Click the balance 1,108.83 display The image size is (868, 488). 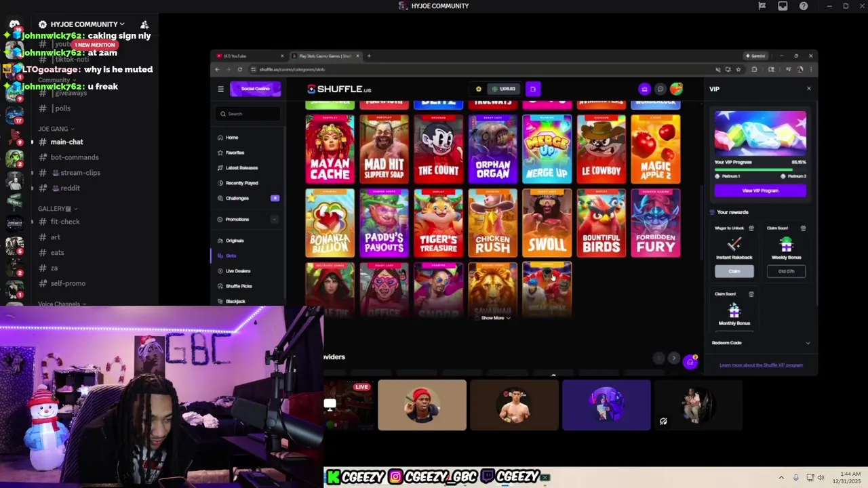click(504, 89)
